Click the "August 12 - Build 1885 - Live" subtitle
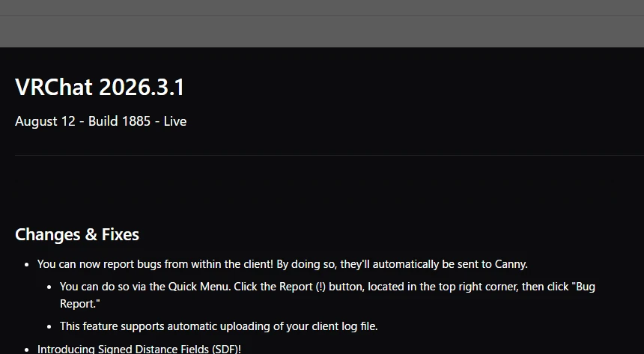The height and width of the screenshot is (354, 644). (x=100, y=121)
